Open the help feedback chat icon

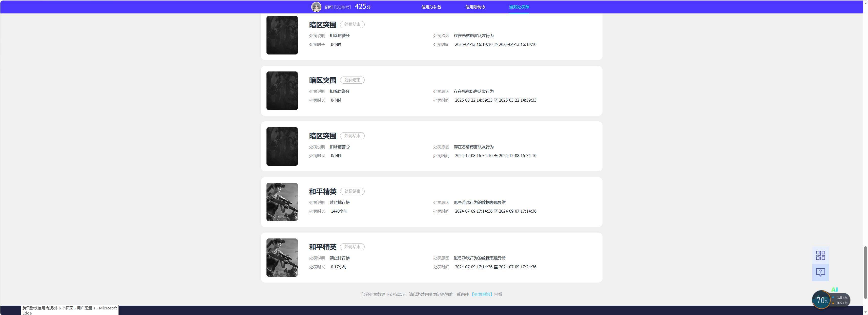tap(820, 272)
